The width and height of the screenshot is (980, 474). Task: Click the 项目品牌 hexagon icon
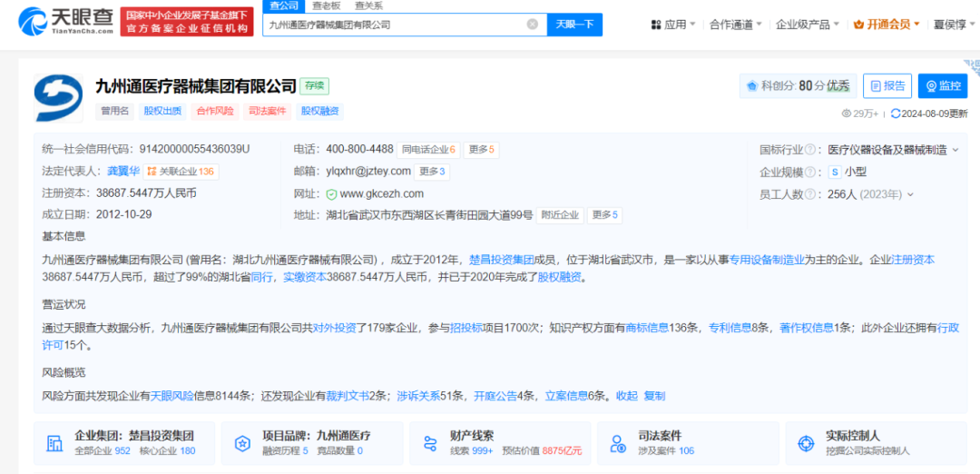242,443
